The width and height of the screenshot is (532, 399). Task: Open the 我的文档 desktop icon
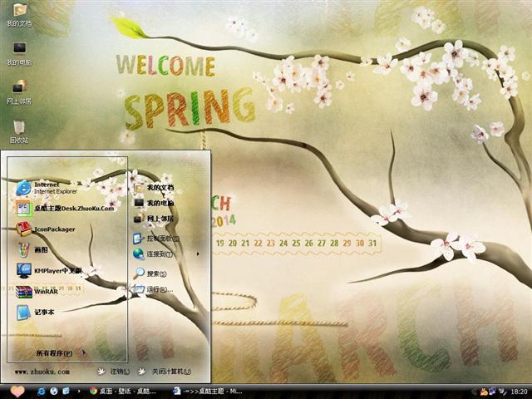click(x=19, y=15)
